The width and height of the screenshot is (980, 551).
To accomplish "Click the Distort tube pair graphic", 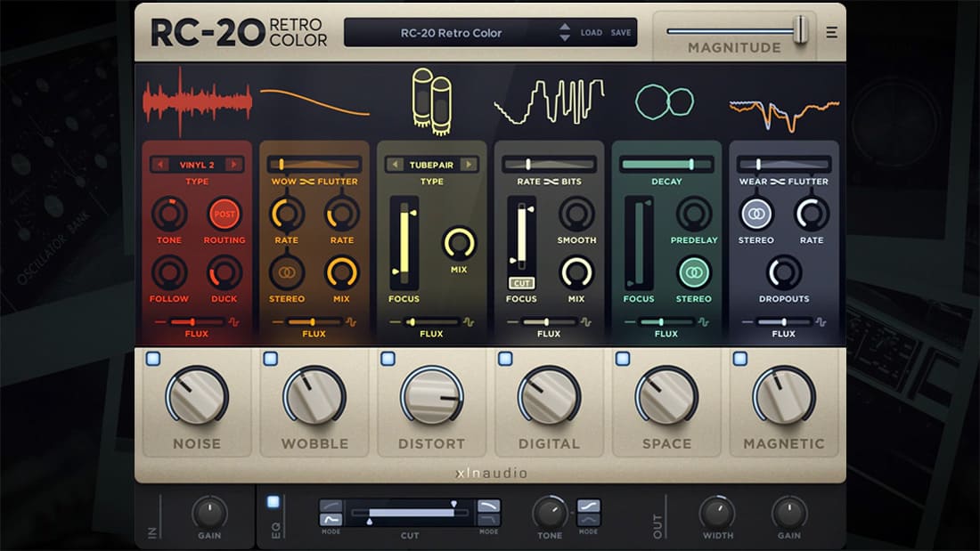I will tap(432, 101).
